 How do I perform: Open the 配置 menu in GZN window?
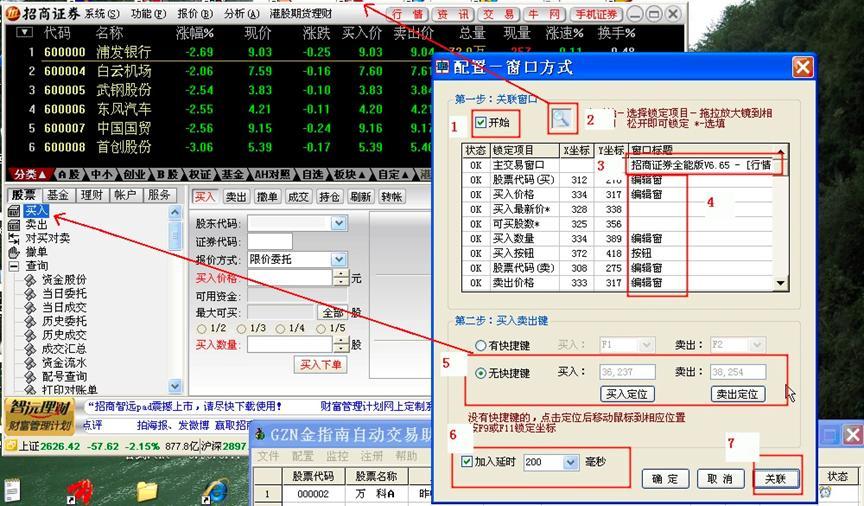303,456
